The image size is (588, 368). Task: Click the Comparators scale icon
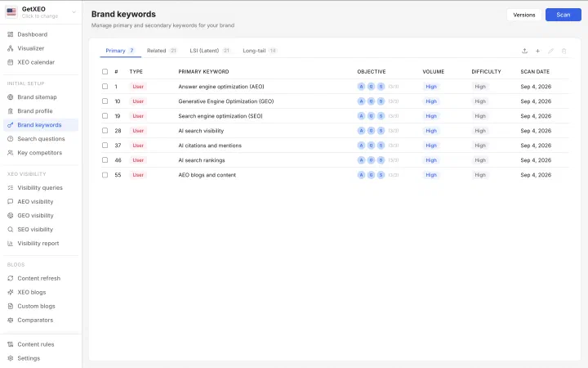point(11,320)
